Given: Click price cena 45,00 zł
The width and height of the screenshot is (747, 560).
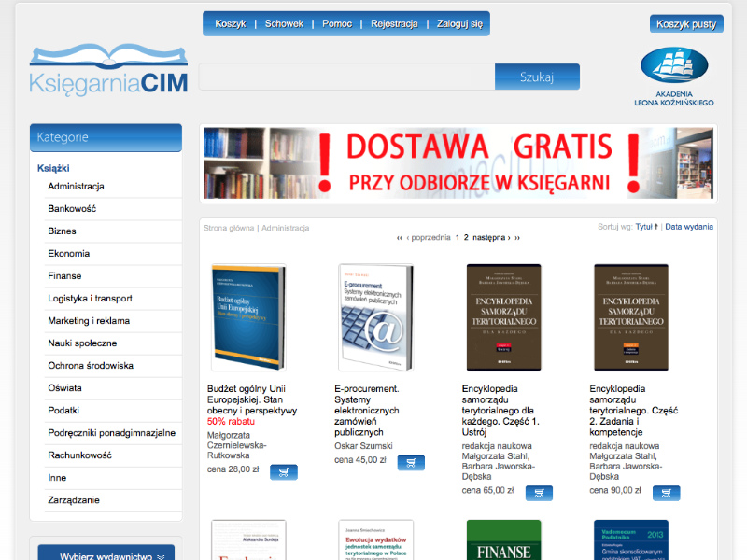Looking at the screenshot, I should coord(360,460).
